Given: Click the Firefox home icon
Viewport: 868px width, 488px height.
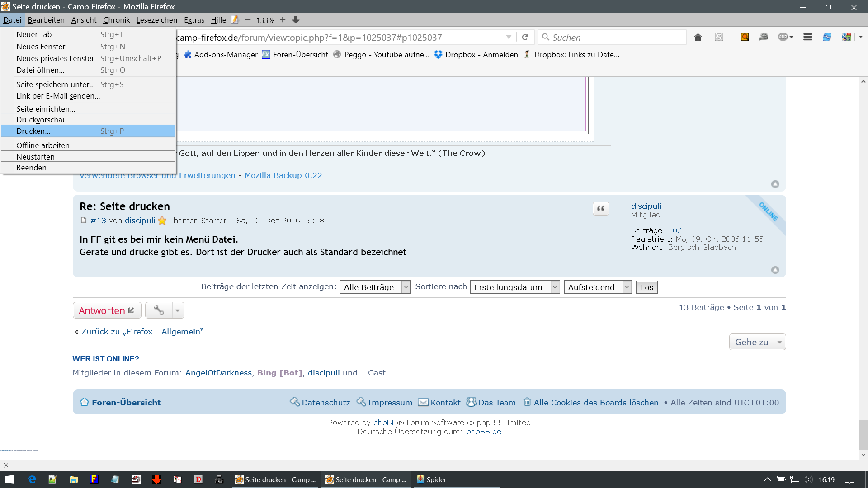Looking at the screenshot, I should click(698, 38).
